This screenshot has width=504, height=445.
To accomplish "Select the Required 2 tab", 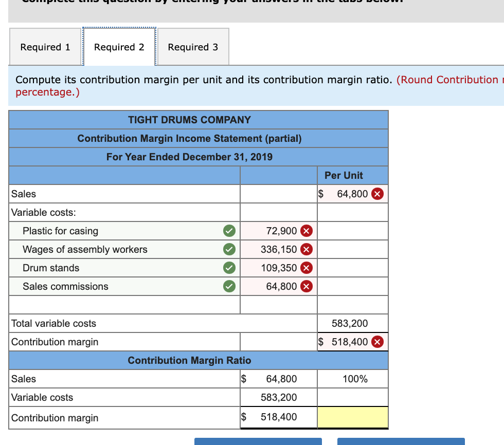I will [119, 47].
